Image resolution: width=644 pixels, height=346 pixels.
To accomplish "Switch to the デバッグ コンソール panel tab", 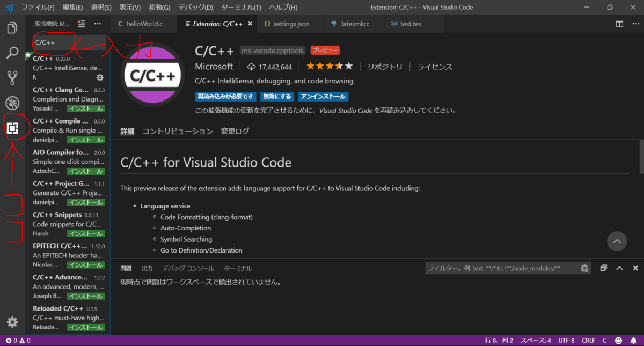I will (188, 268).
